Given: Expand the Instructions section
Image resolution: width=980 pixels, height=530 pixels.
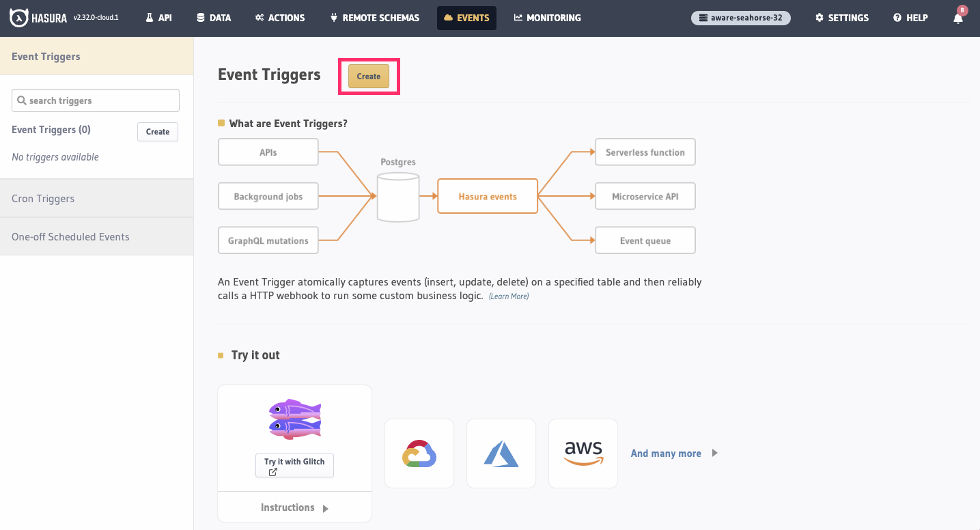Looking at the screenshot, I should coord(294,507).
